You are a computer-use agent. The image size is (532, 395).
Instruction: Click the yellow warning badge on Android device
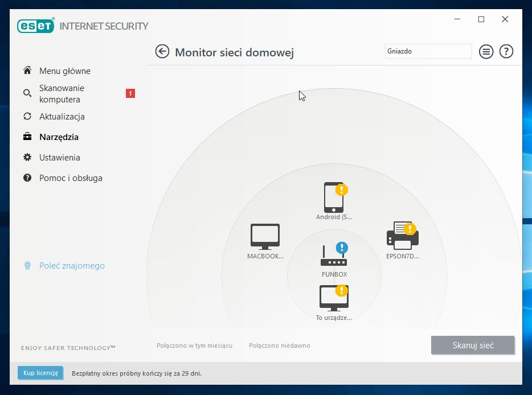click(341, 190)
